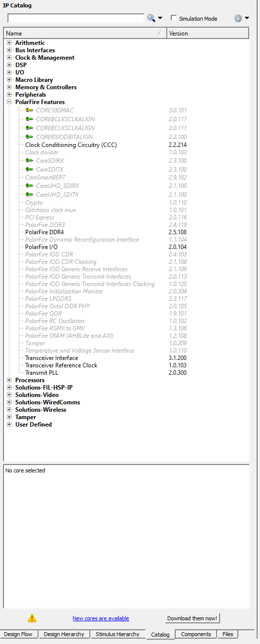Expand the Solutions-Wireless category
Viewport: 260px width, 644px height.
click(9, 410)
